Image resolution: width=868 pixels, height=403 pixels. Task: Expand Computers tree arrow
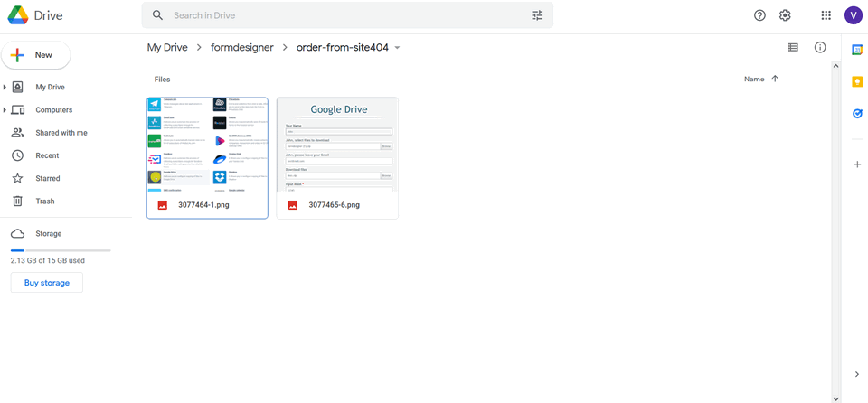tap(5, 110)
